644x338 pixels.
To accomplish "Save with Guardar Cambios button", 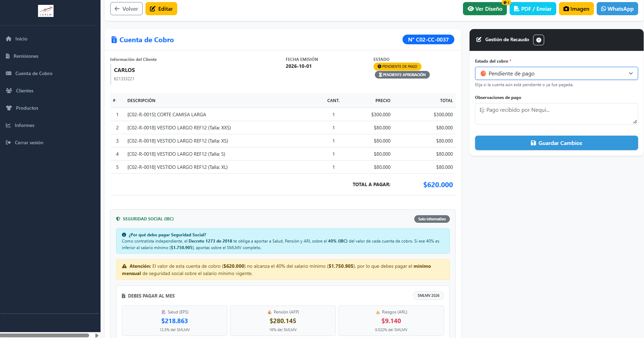I will click(556, 143).
